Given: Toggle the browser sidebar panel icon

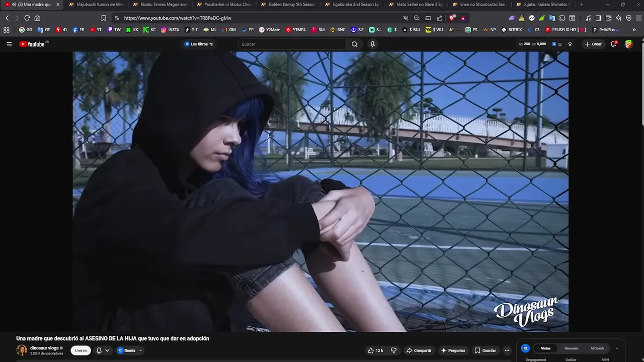Looking at the screenshot, I should [x=598, y=18].
